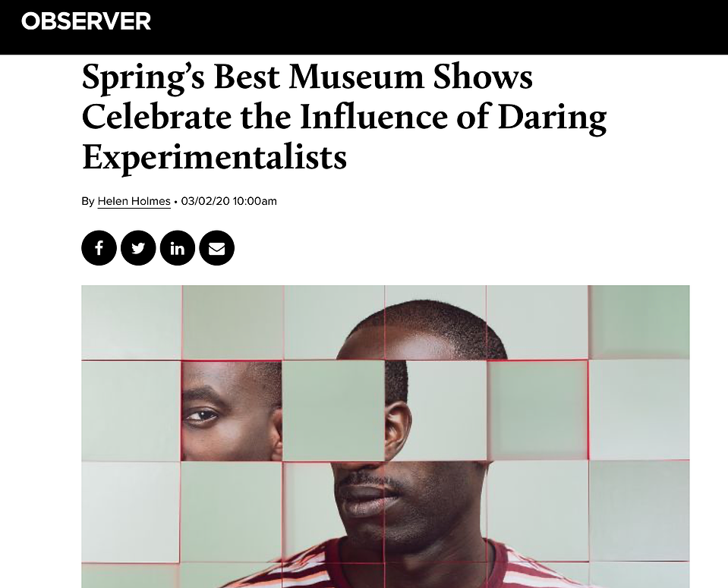
Task: Click the word Experimentalists in the headline
Action: 215,157
